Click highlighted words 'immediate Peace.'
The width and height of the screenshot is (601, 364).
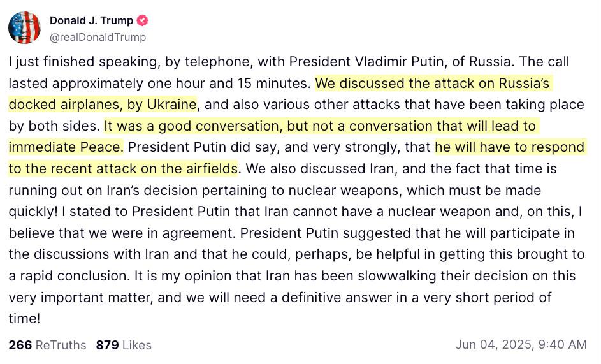pyautogui.click(x=66, y=147)
